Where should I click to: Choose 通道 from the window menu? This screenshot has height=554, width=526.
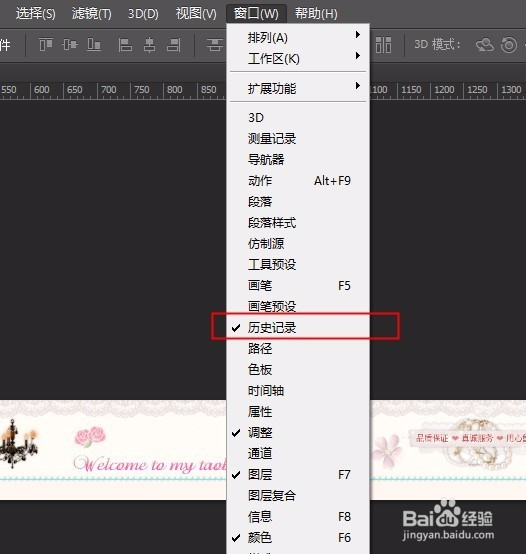[x=298, y=453]
